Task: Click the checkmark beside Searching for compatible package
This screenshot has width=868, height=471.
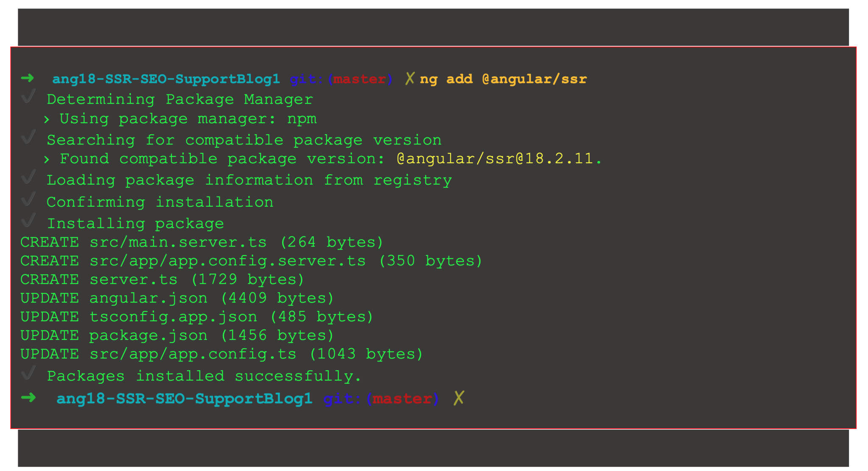Action: coord(28,137)
